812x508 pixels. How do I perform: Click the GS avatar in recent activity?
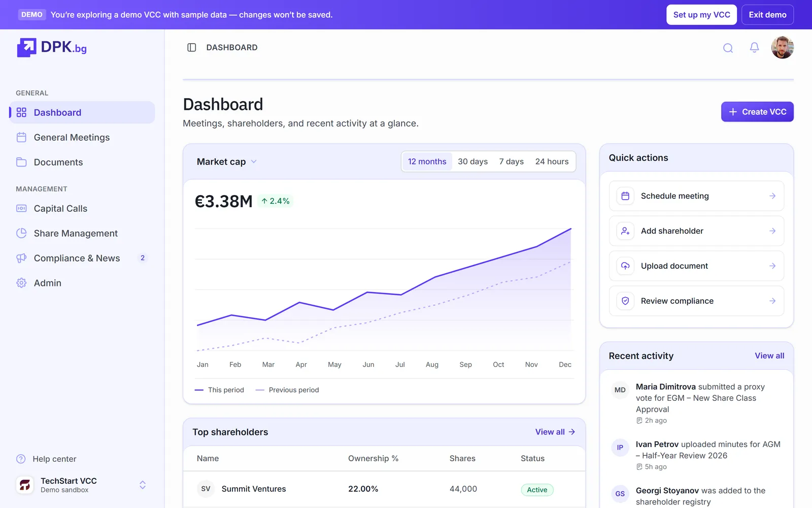(620, 493)
